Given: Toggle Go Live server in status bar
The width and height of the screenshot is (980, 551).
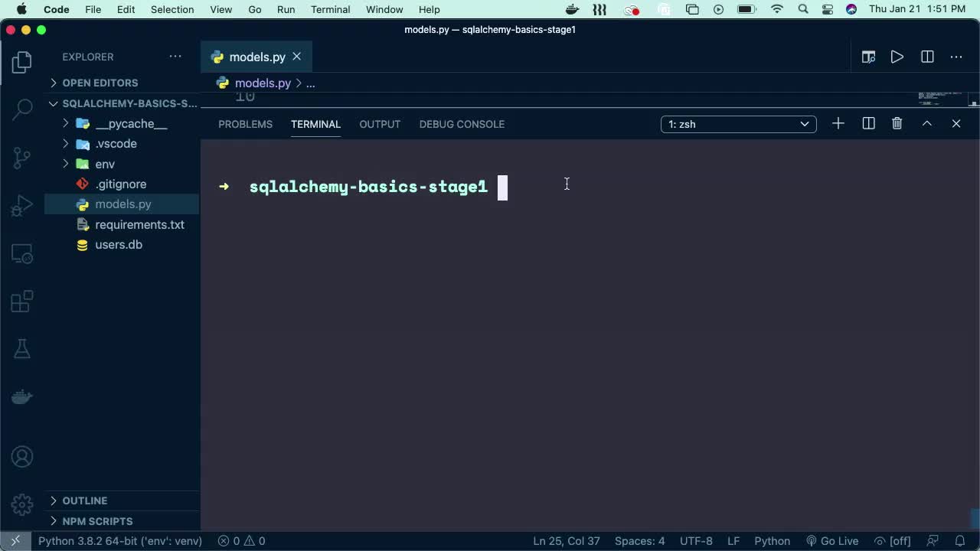Looking at the screenshot, I should [x=831, y=541].
